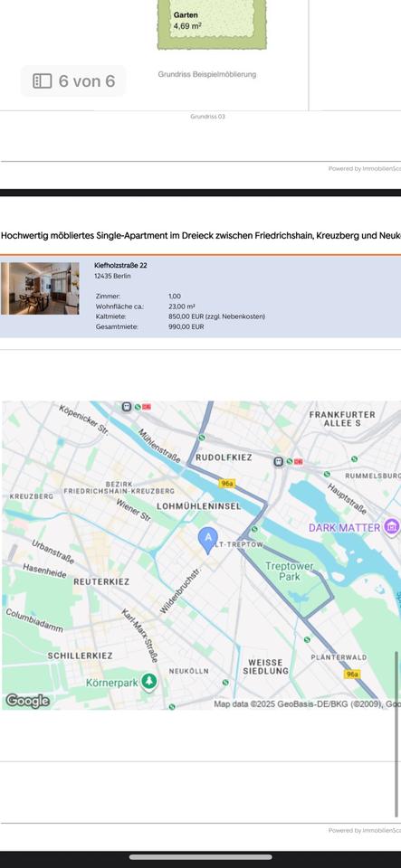Tap the home indicator bar at bottom
401x868 pixels.
tap(201, 857)
